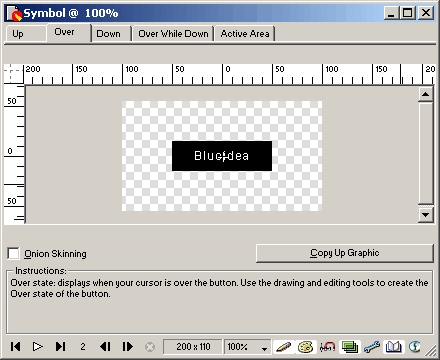Click the Instructions group label

41,271
